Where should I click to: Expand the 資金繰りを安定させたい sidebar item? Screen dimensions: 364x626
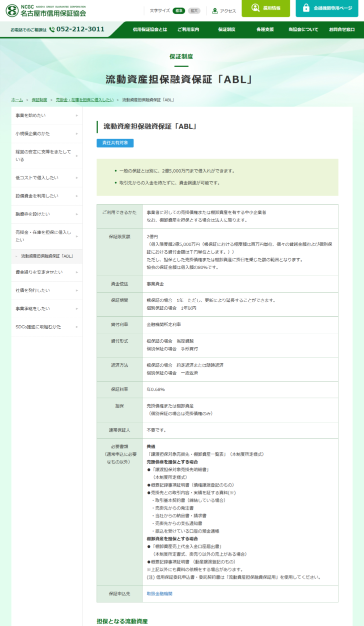click(x=46, y=272)
